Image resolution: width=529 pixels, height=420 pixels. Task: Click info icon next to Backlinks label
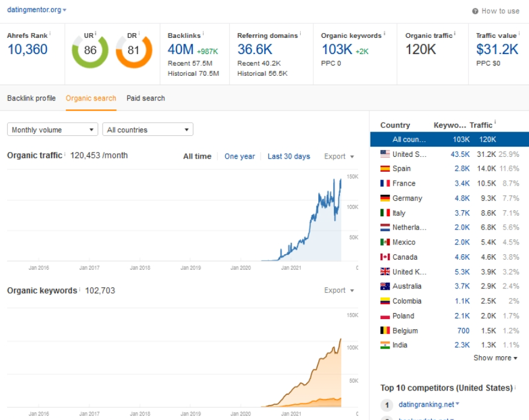[203, 34]
